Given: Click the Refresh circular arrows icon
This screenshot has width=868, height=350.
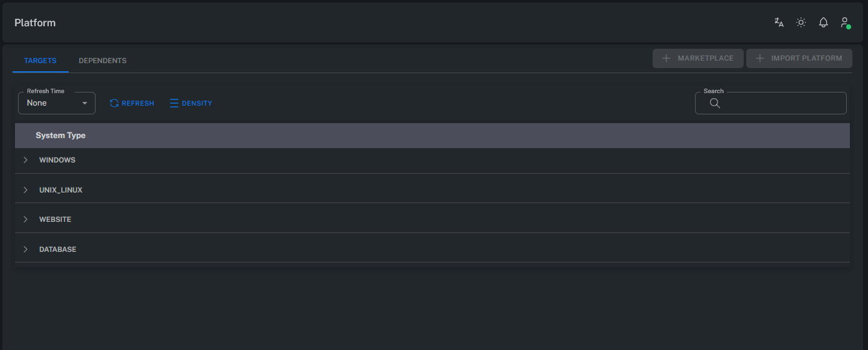Looking at the screenshot, I should click(114, 103).
